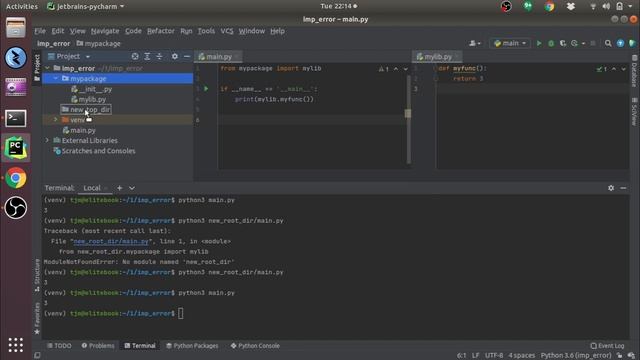Run main with coverage icon
The image size is (640, 360).
(563, 43)
